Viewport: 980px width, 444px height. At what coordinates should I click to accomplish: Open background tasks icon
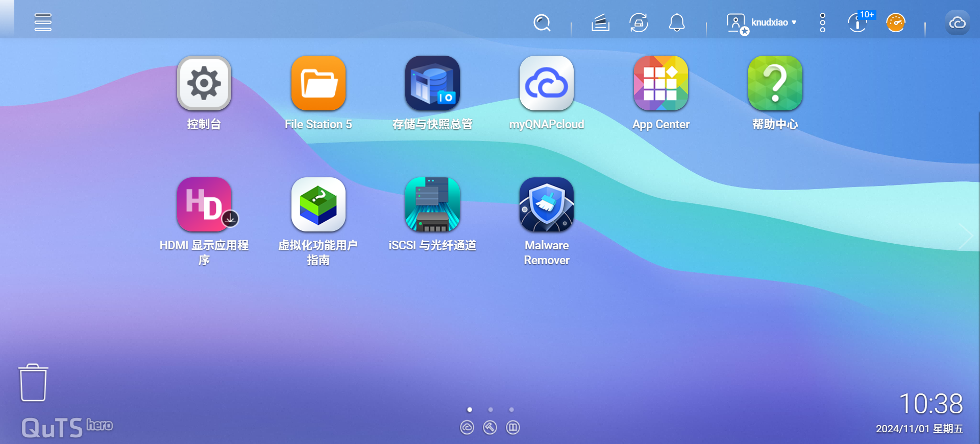pyautogui.click(x=600, y=22)
